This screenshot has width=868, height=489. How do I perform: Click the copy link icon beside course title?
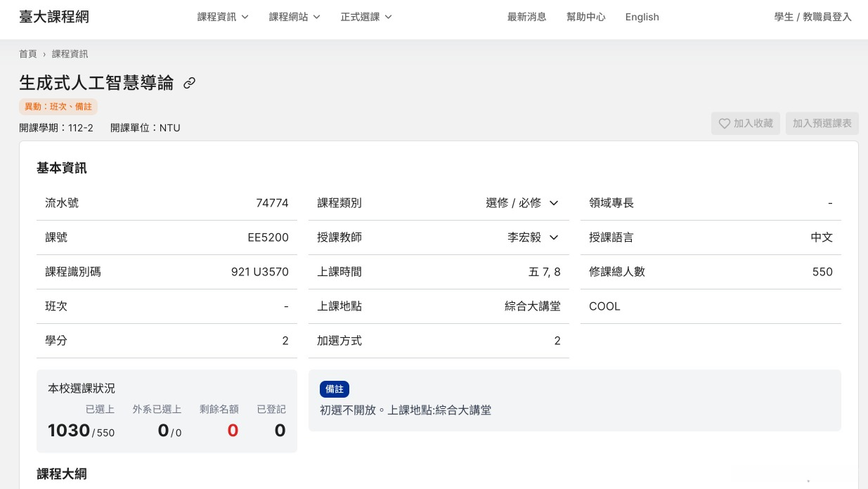pos(189,83)
